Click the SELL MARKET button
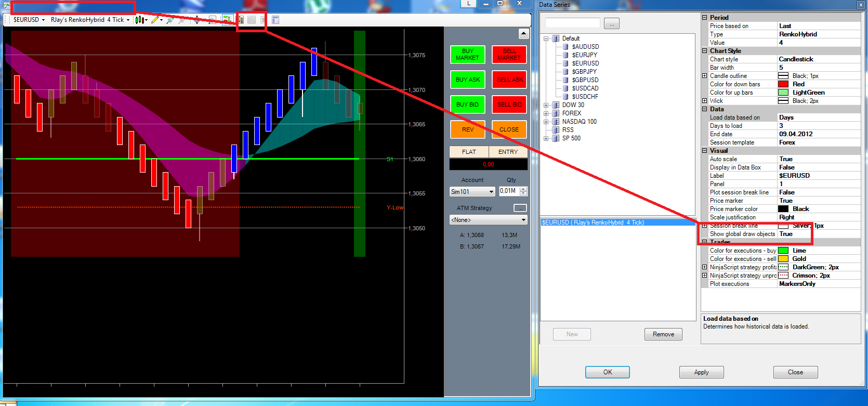 [x=509, y=55]
